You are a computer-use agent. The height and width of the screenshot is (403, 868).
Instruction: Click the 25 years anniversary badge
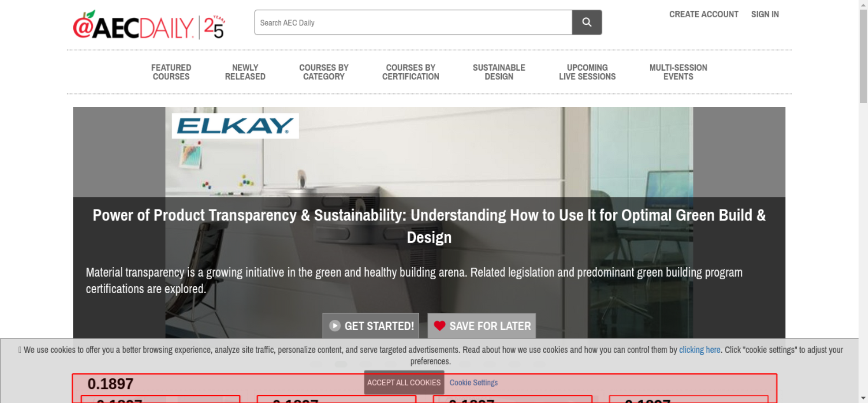(214, 27)
